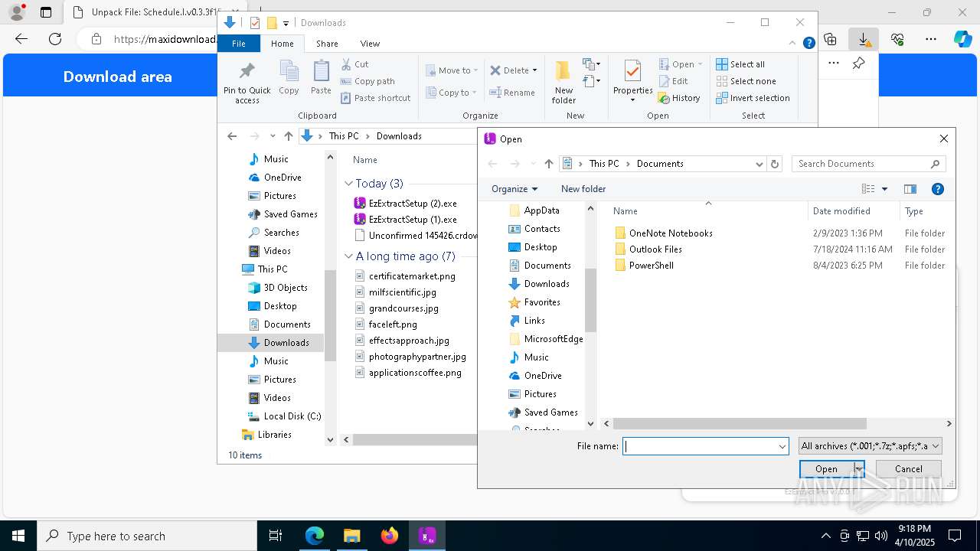Open Delete dropdown arrow
This screenshot has width=980, height=551.
pos(534,70)
